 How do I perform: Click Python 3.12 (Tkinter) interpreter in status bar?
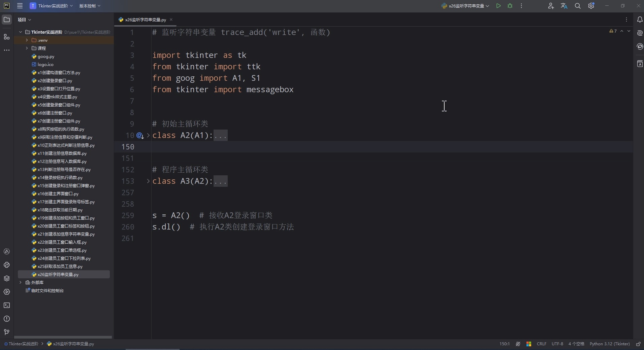click(610, 344)
